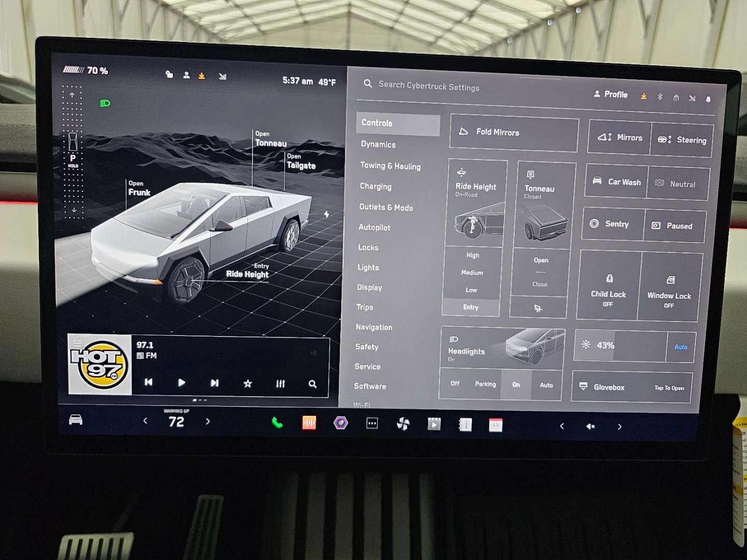Open the Profile dropdown
The height and width of the screenshot is (560, 747).
click(611, 94)
